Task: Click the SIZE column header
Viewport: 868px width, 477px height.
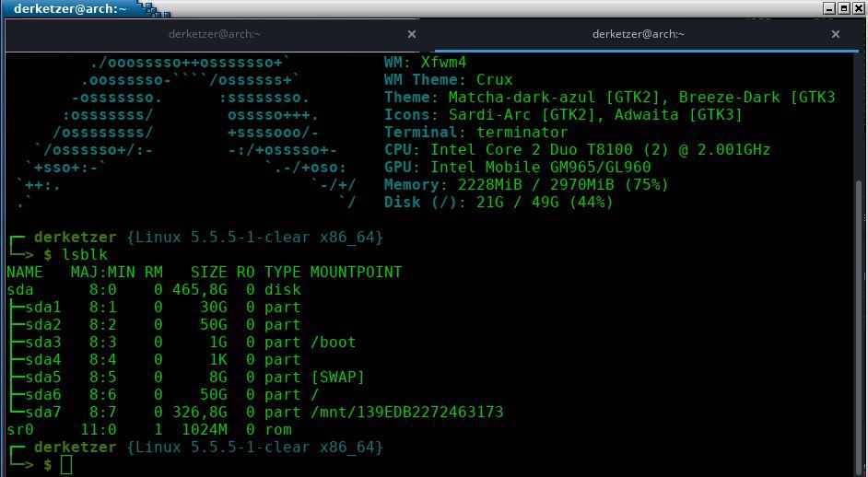Action: click(208, 273)
